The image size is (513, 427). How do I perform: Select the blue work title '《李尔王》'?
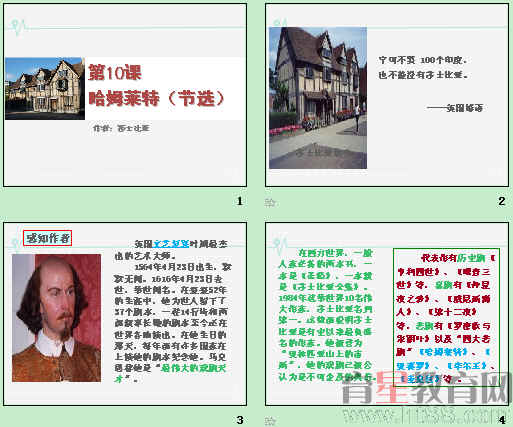pyautogui.click(x=468, y=366)
